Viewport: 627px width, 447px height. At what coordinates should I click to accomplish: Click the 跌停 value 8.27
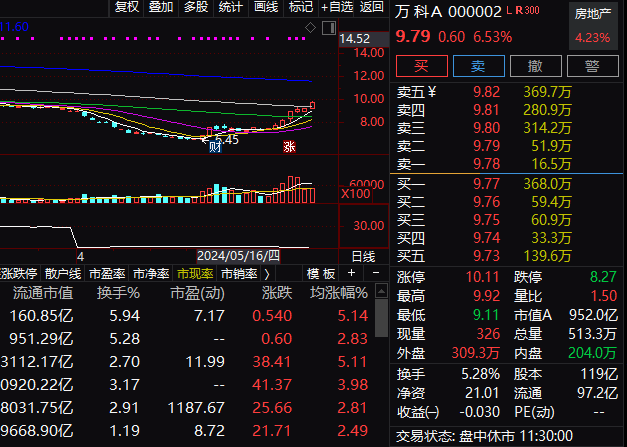[x=603, y=277]
